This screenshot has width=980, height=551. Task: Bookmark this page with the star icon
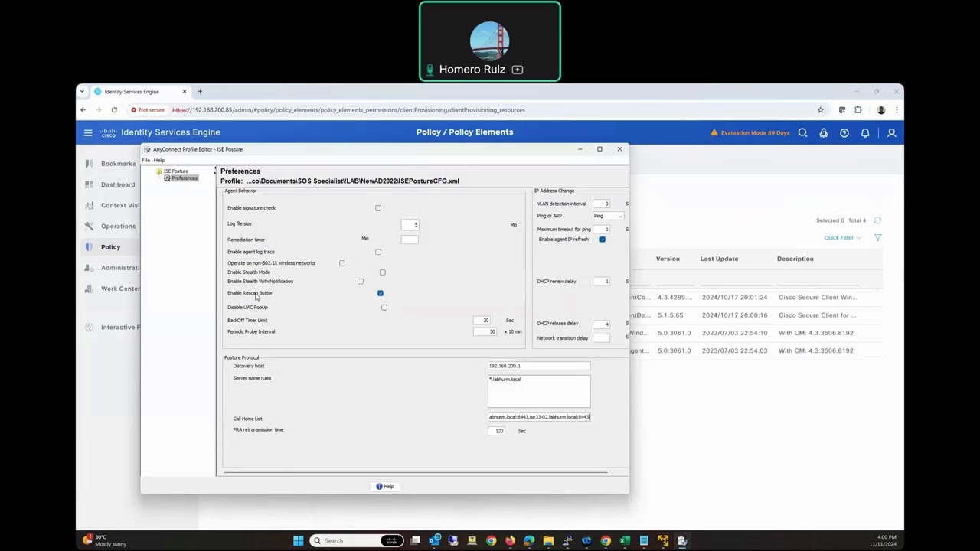click(820, 110)
